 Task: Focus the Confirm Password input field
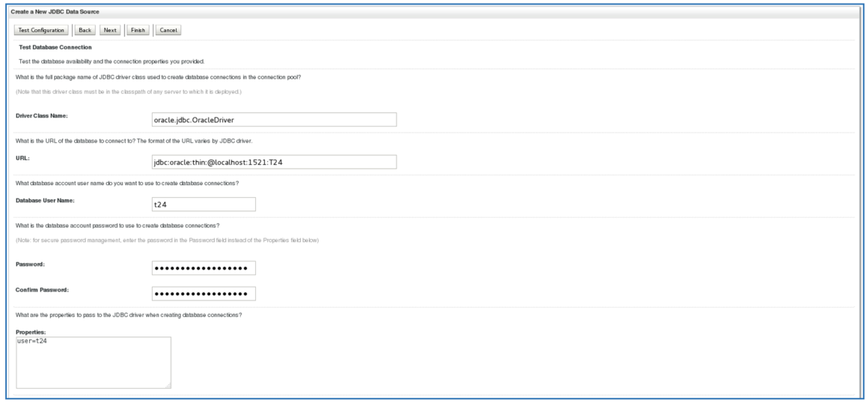pyautogui.click(x=204, y=294)
